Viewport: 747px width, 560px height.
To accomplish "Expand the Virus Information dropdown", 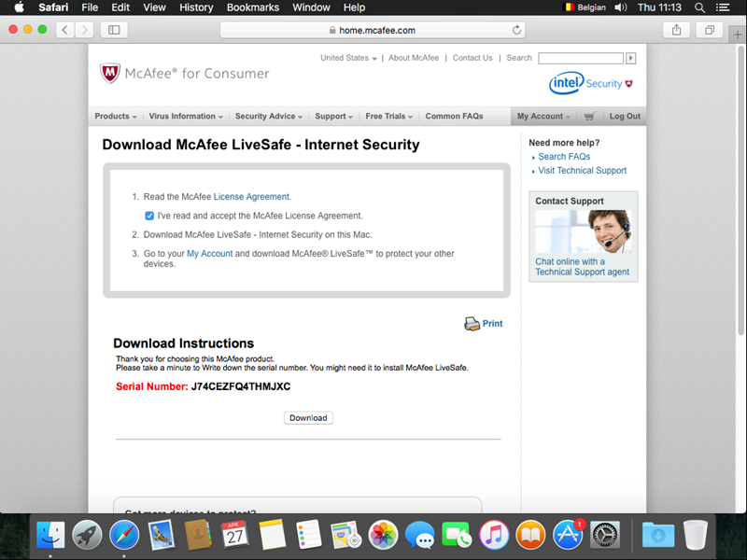I will coord(186,116).
